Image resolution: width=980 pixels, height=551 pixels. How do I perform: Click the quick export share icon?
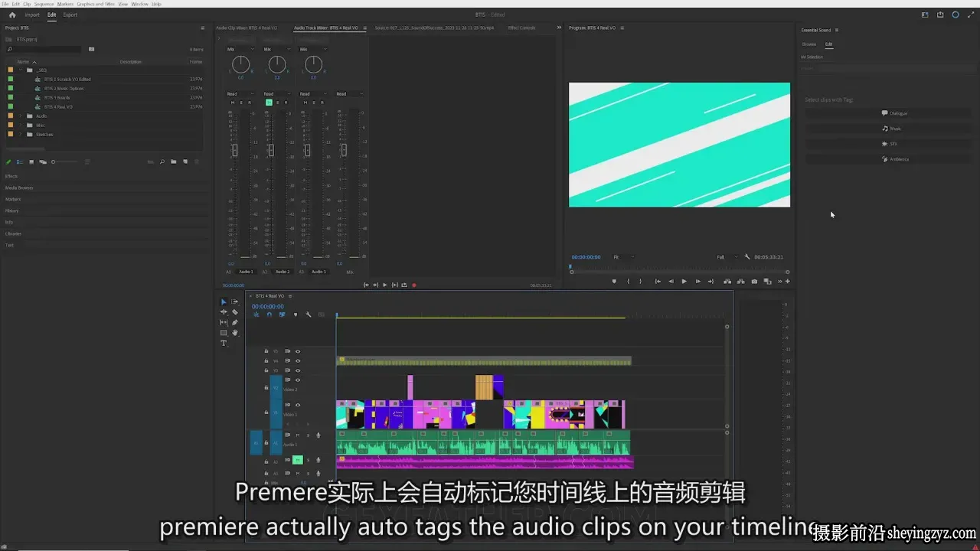(940, 15)
